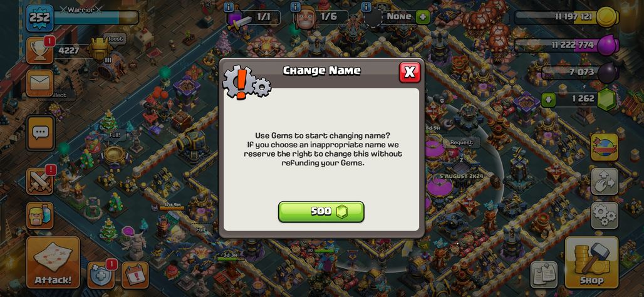
Task: Open the settings gears icon
Action: [605, 216]
